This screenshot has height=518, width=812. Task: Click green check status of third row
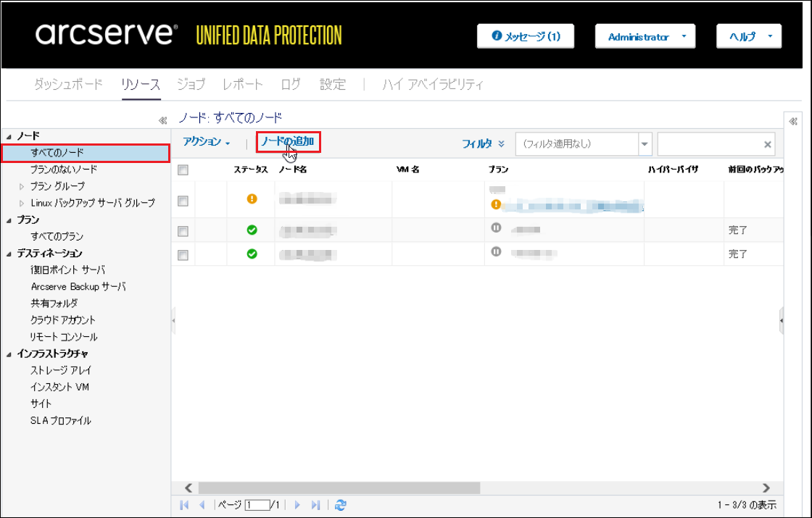252,254
